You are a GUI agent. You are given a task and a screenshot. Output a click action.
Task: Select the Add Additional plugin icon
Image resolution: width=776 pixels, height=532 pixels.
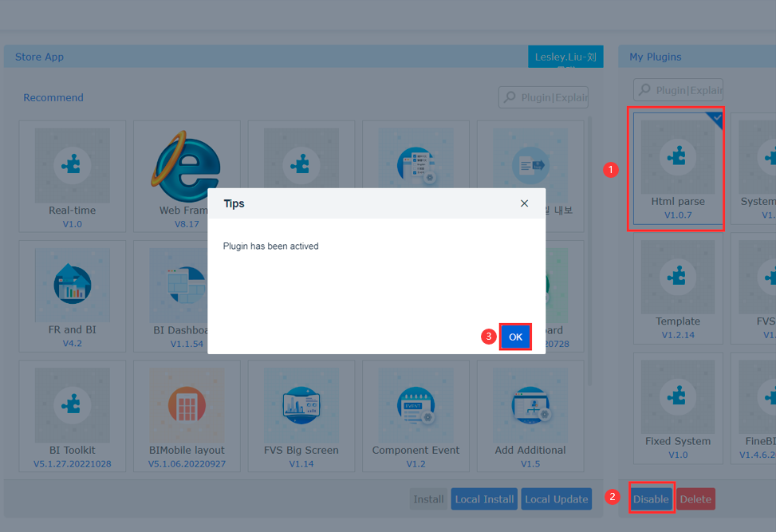(530, 404)
